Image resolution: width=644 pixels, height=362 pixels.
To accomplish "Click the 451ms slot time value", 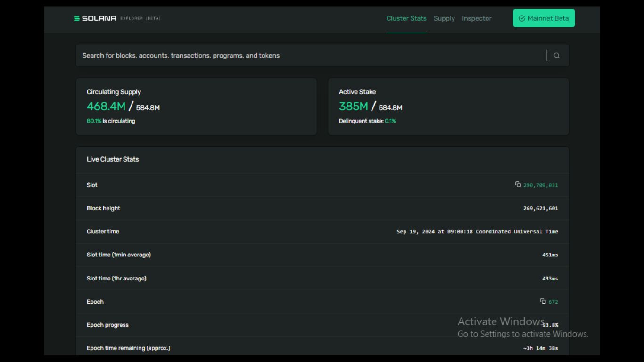I will coord(550,255).
